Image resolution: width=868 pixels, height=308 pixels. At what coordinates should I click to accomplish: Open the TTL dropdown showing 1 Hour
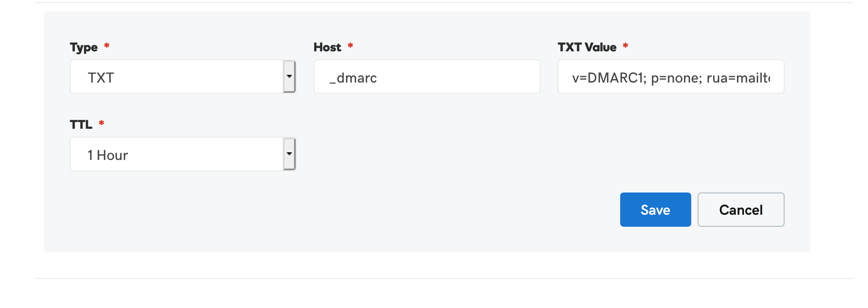tap(183, 154)
